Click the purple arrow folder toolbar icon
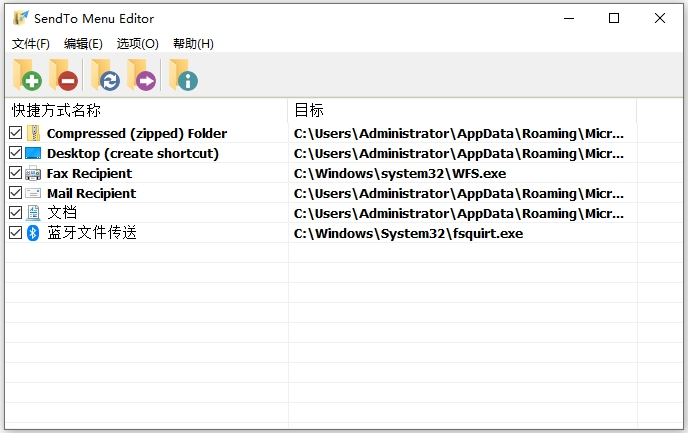The height and width of the screenshot is (433, 688). point(142,76)
